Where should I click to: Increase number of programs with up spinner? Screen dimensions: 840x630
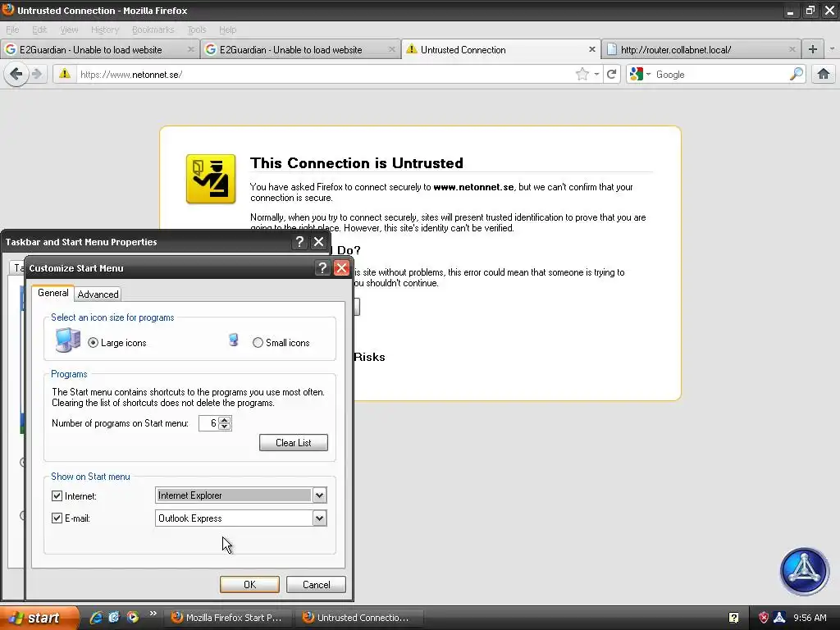point(225,419)
